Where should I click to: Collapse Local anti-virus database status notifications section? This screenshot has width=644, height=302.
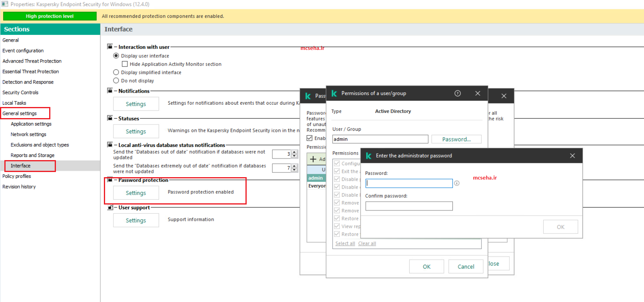click(x=116, y=145)
